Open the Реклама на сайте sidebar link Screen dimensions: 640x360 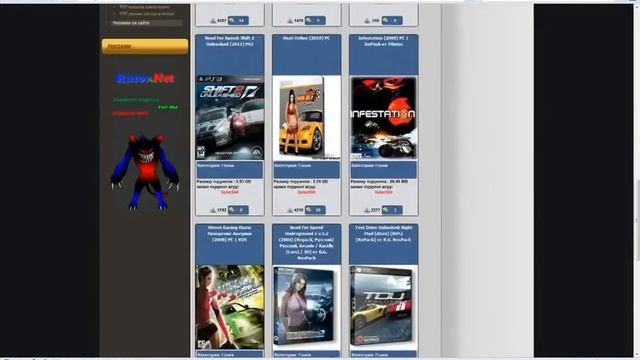tap(131, 23)
